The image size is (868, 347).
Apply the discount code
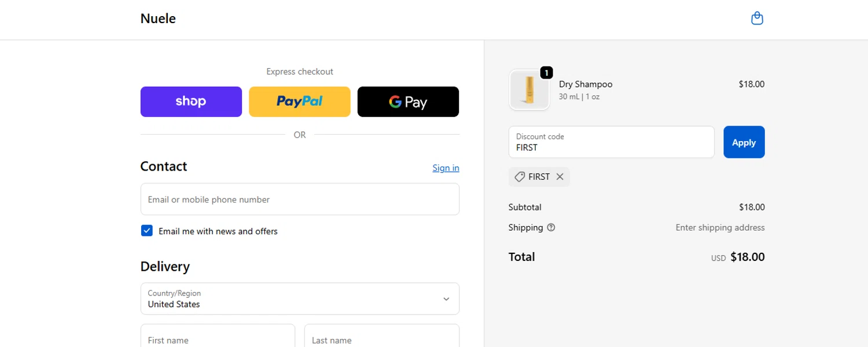point(744,142)
